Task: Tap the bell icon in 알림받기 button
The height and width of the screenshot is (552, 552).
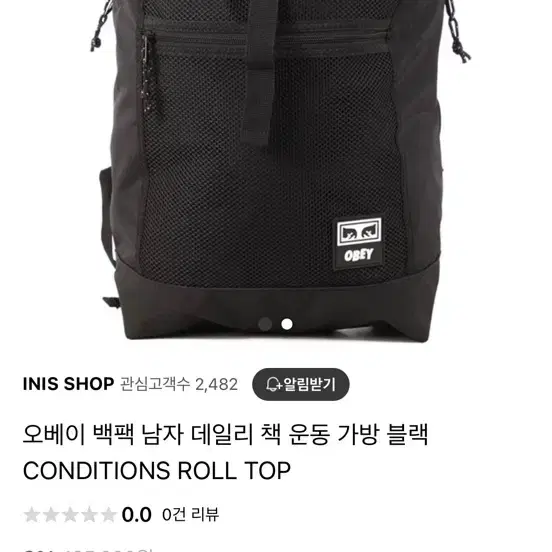Action: [x=273, y=384]
